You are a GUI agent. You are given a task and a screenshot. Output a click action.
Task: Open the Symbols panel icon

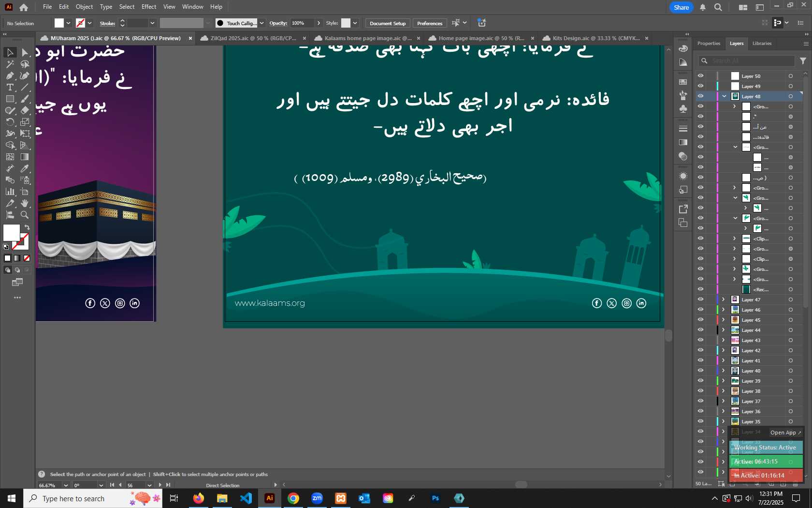(x=683, y=109)
